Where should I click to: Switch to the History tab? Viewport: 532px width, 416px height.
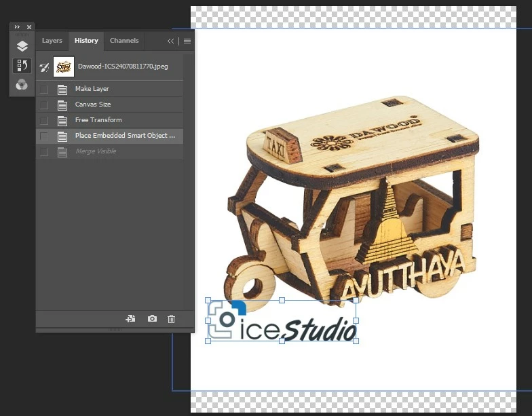click(x=86, y=41)
